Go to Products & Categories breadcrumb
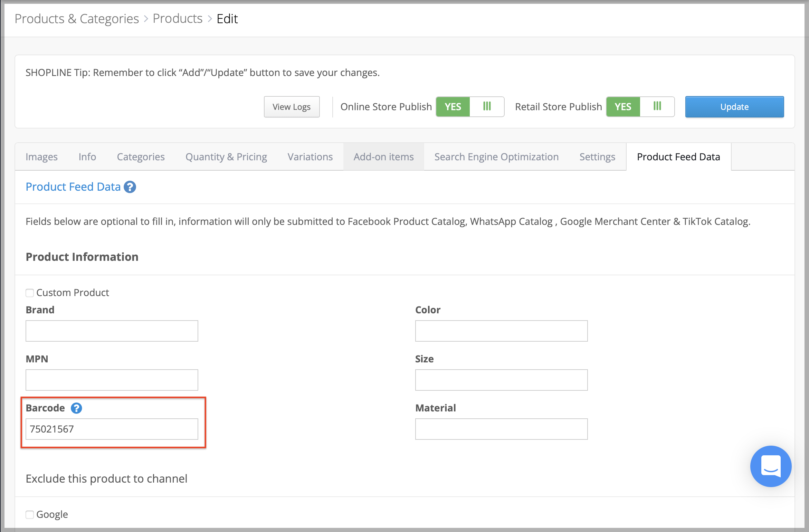Image resolution: width=809 pixels, height=532 pixels. tap(77, 19)
